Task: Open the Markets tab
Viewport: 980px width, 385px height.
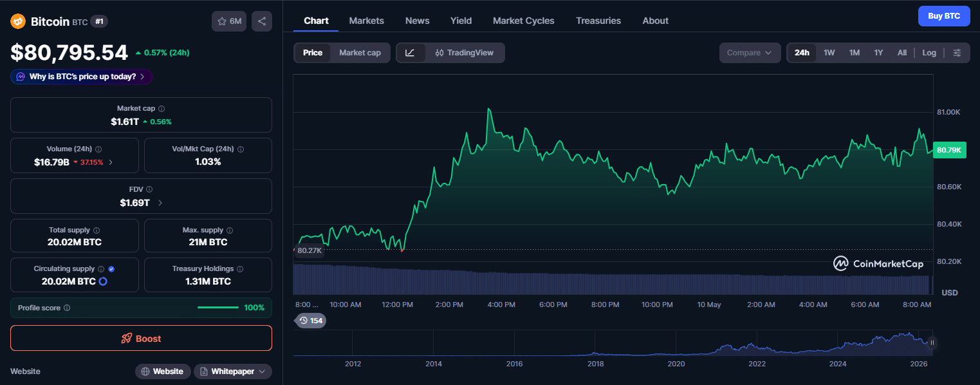Action: (x=367, y=21)
